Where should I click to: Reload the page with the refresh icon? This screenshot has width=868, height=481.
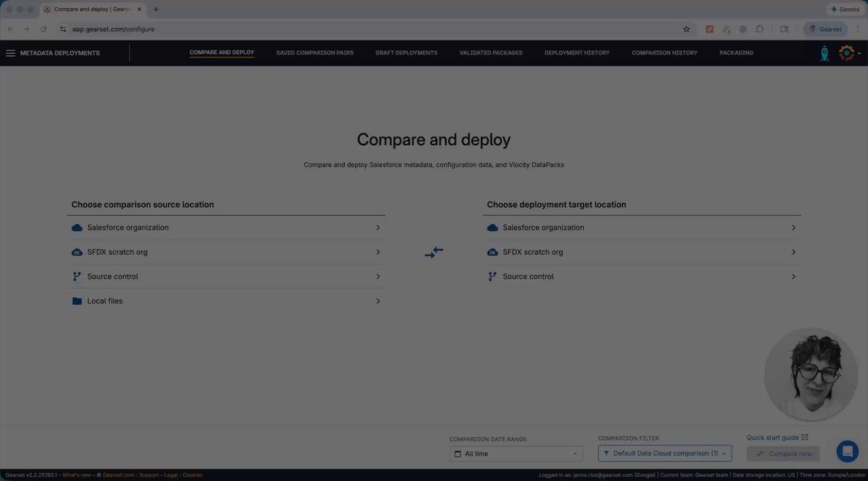[43, 29]
